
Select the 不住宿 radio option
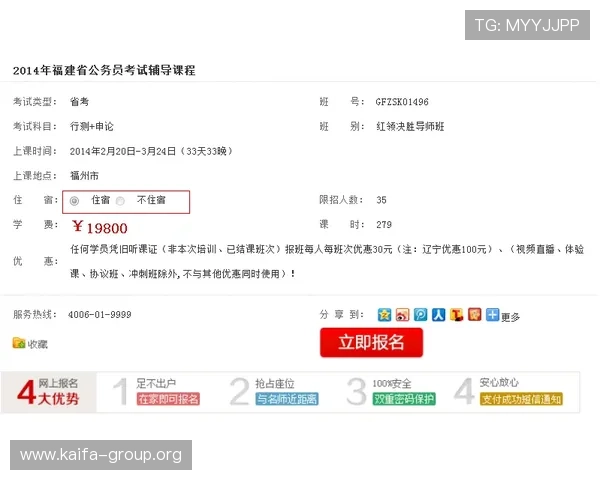point(120,201)
